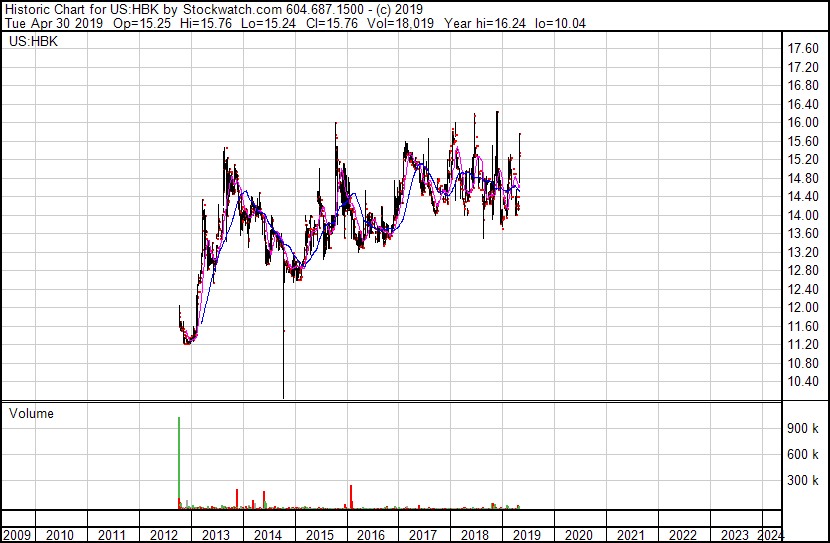Viewport: 830px width, 543px height.
Task: Click the 14.00 price axis label
Action: pyautogui.click(x=803, y=215)
